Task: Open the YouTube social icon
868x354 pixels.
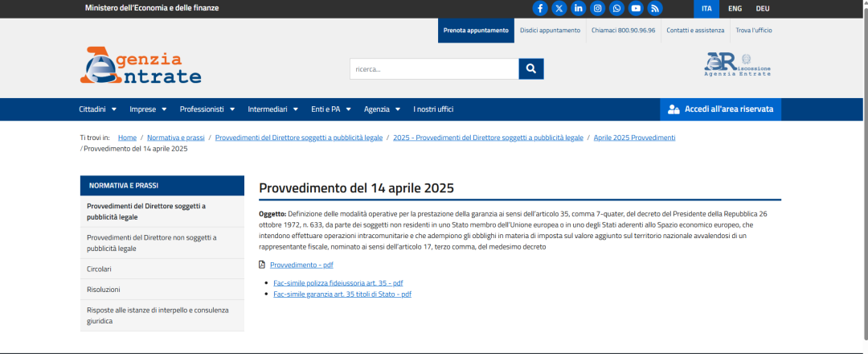Action: [x=636, y=8]
